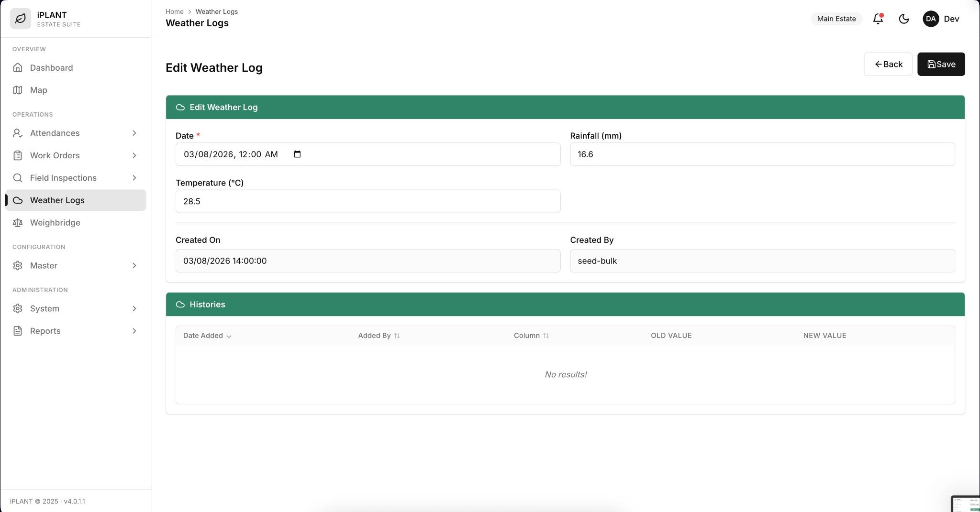The image size is (980, 512).
Task: Click the Map icon in sidebar
Action: pyautogui.click(x=18, y=90)
